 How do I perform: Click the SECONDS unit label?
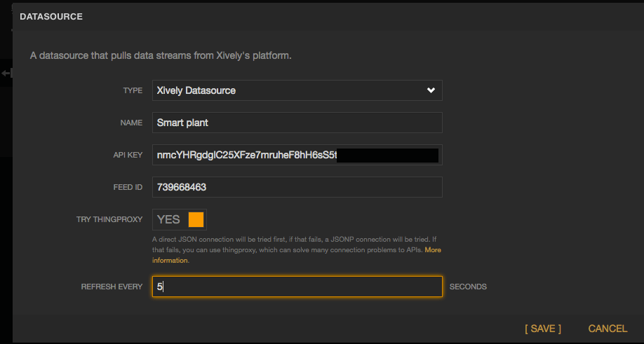468,287
